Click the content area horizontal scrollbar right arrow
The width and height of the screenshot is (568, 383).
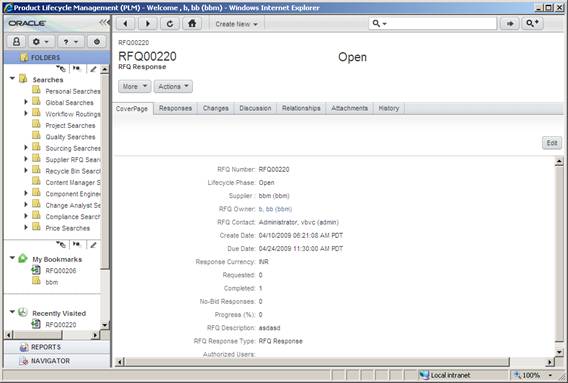pos(550,362)
